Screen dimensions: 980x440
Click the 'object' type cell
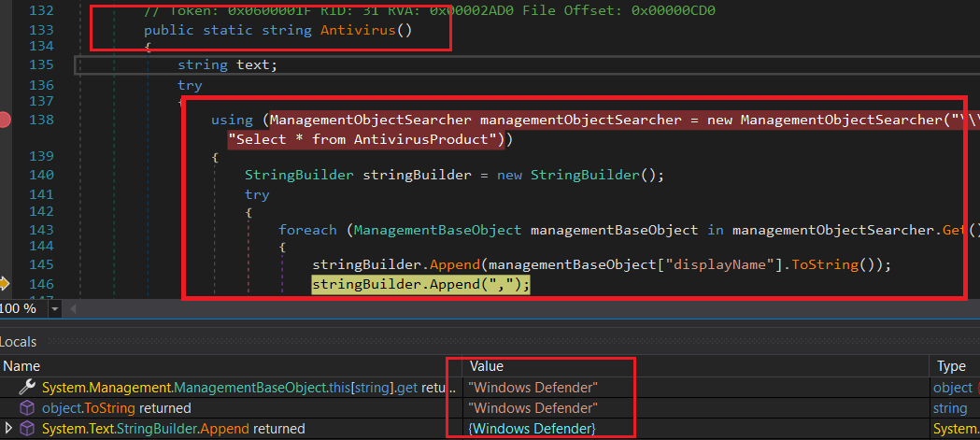click(953, 388)
